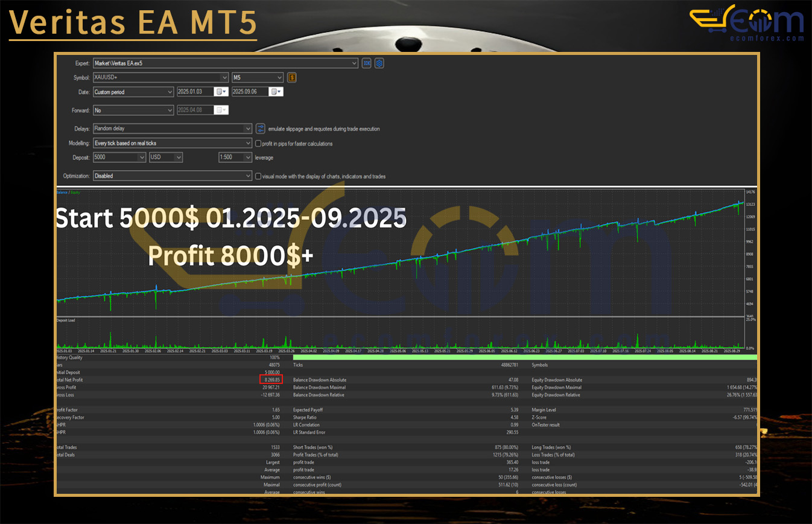Open the 1:500 leverage dropdown

pyautogui.click(x=235, y=158)
